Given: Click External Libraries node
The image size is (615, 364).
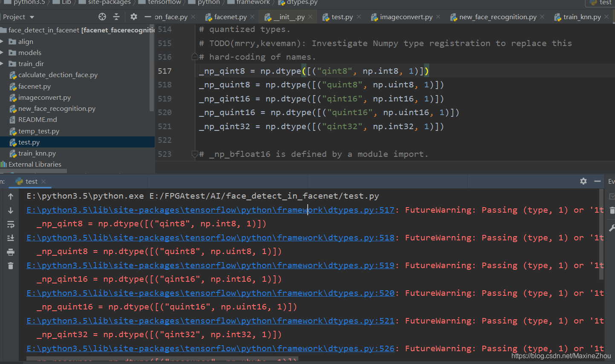Looking at the screenshot, I should (x=35, y=164).
